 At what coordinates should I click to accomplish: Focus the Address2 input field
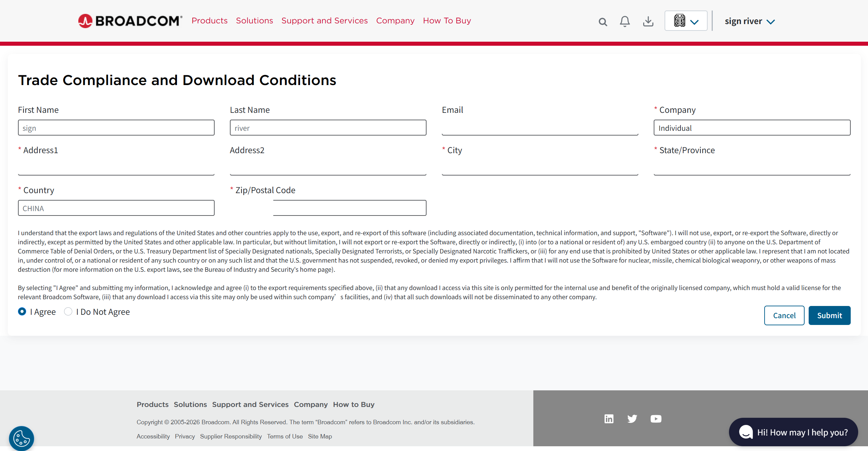(328, 168)
